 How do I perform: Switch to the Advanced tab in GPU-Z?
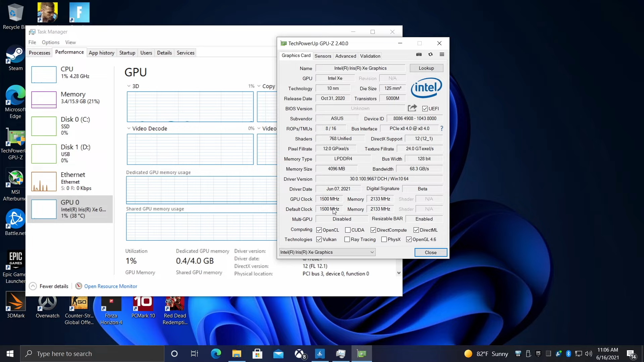click(x=345, y=56)
